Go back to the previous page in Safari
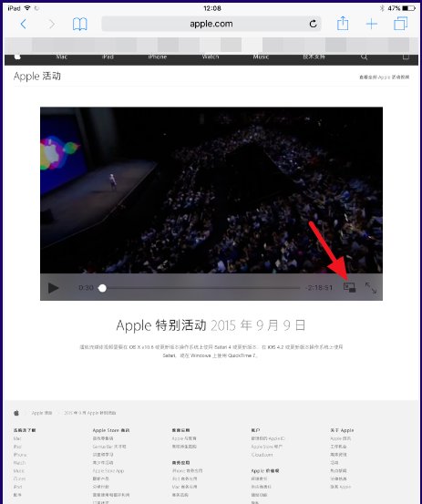This screenshot has width=422, height=504. click(x=23, y=24)
